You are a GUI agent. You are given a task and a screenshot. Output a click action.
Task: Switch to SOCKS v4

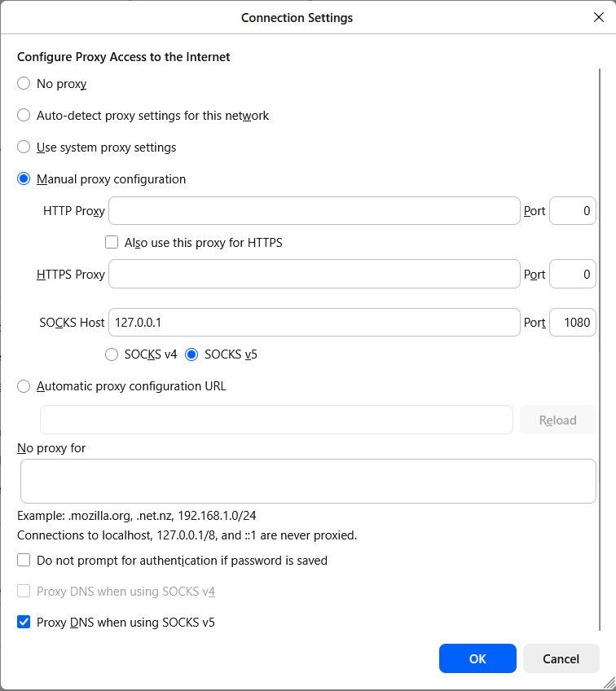pyautogui.click(x=111, y=354)
